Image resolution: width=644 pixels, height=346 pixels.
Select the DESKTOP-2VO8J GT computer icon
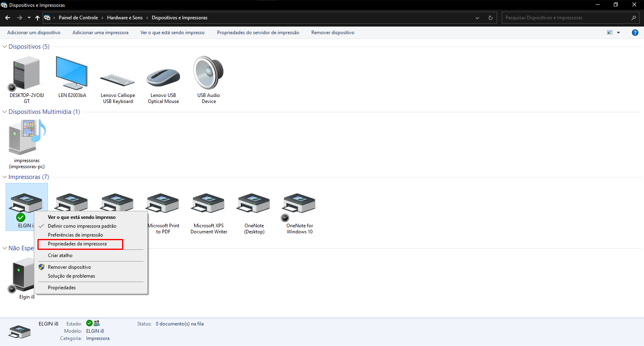(x=27, y=74)
